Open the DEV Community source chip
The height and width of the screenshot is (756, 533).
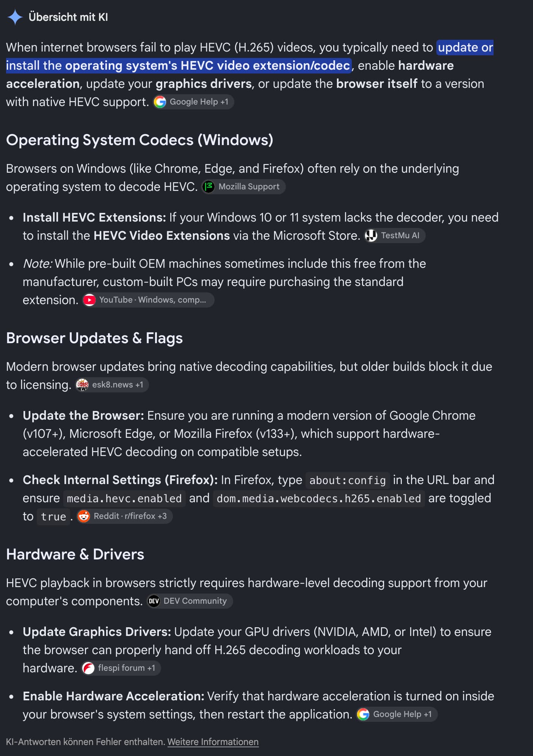pos(190,601)
